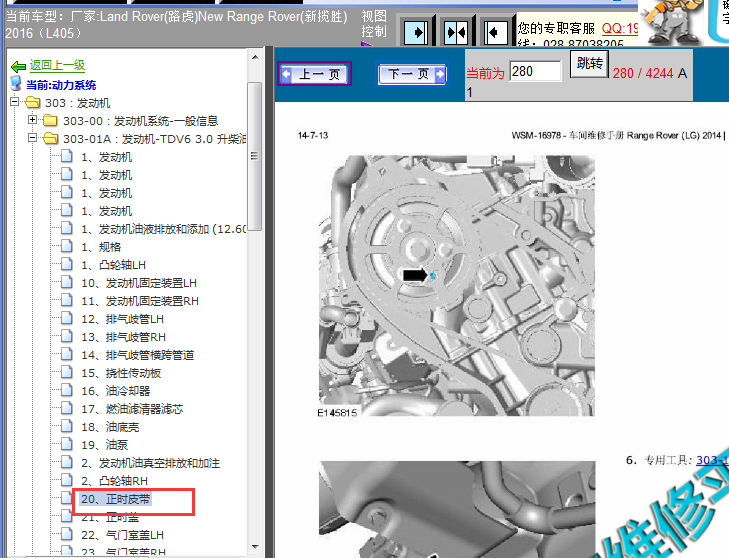
Task: Select 303-01A 发动机-TDV6 3.0 folder
Action: 154,139
